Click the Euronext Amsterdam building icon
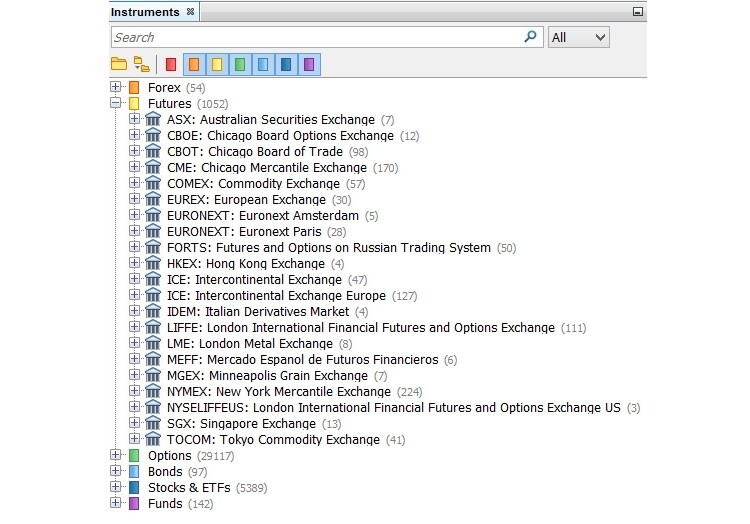Viewport: 750px width, 524px height. (x=153, y=215)
